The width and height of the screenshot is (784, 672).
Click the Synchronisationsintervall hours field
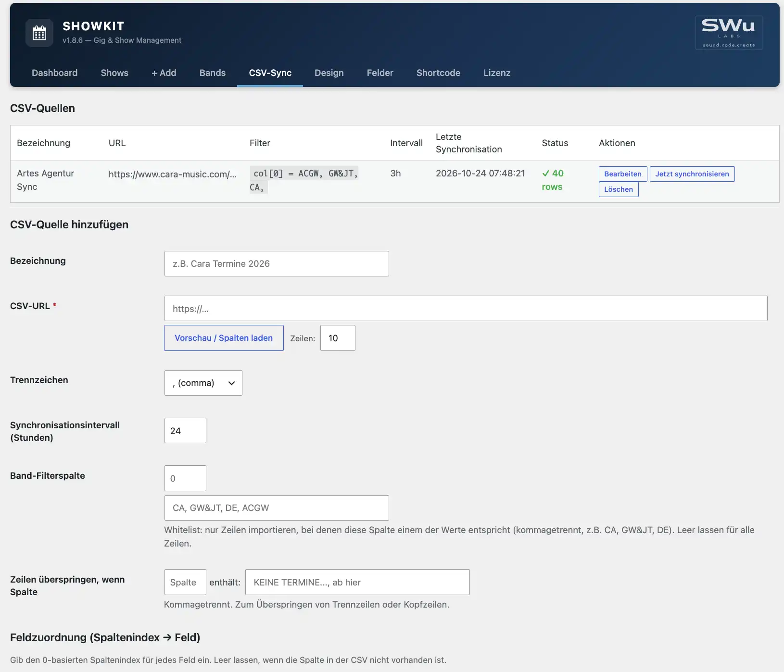click(x=185, y=431)
